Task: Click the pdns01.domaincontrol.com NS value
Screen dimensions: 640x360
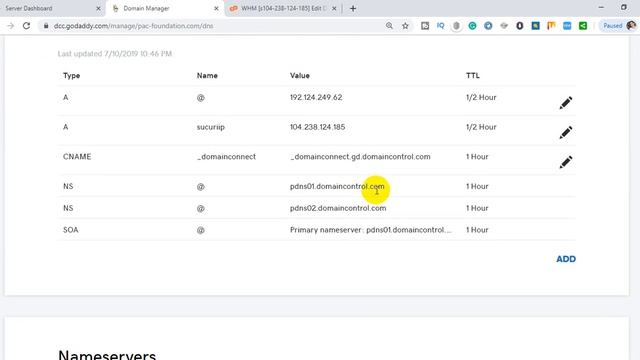Action: coord(337,187)
